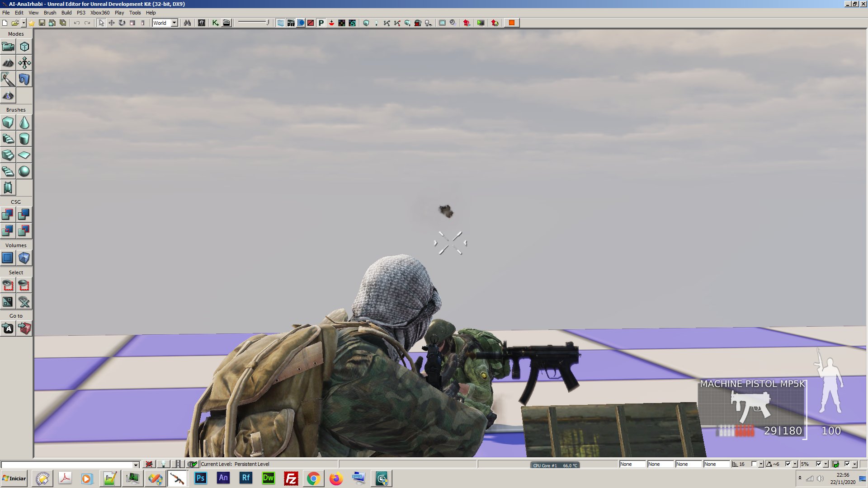Expand scale grid percent dropdown arrow
868x488 pixels.
(x=826, y=464)
